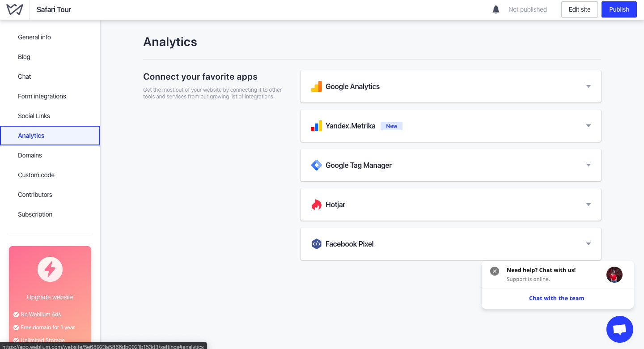Select Form integrations in sidebar
644x349 pixels.
coord(42,96)
